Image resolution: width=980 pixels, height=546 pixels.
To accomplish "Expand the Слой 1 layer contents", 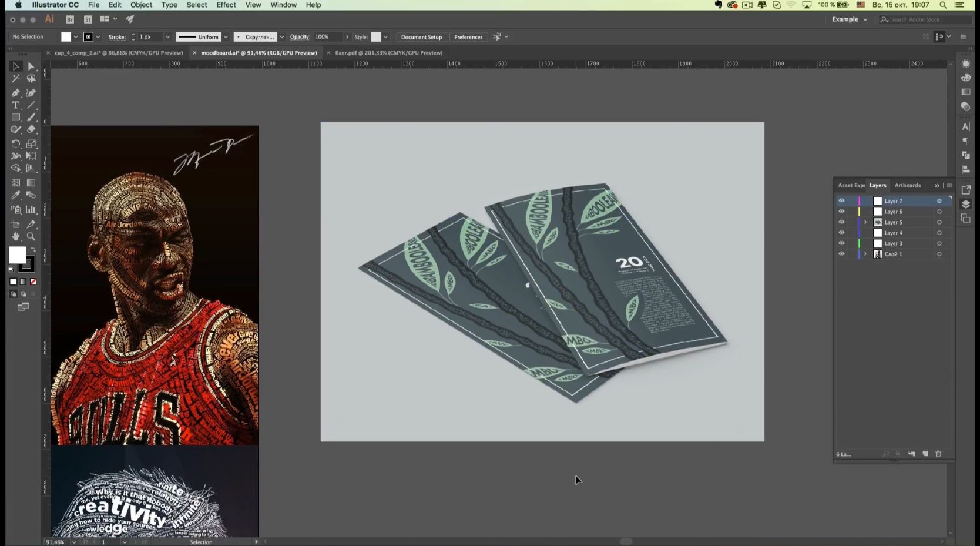I will click(x=865, y=254).
